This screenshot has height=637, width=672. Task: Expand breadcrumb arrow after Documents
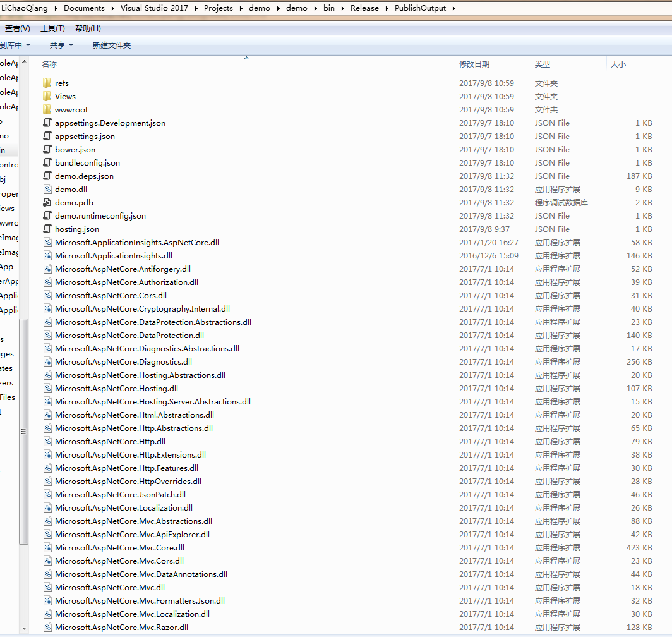tap(112, 8)
